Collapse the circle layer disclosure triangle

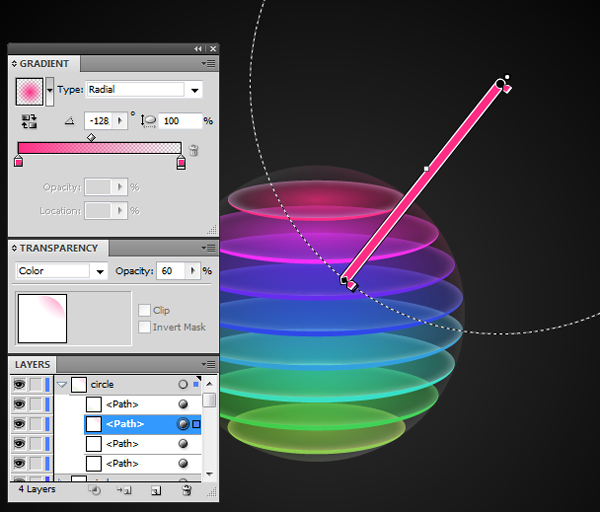pos(62,385)
